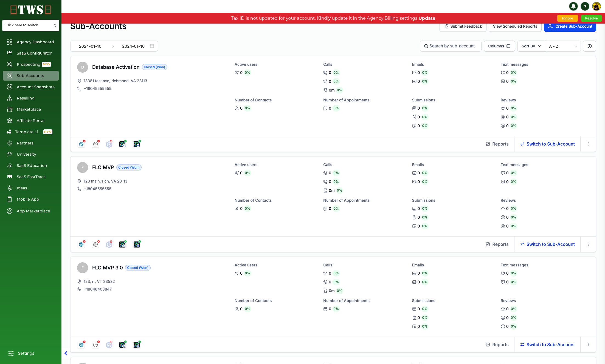Click the calendar icon in date range field

point(152,46)
